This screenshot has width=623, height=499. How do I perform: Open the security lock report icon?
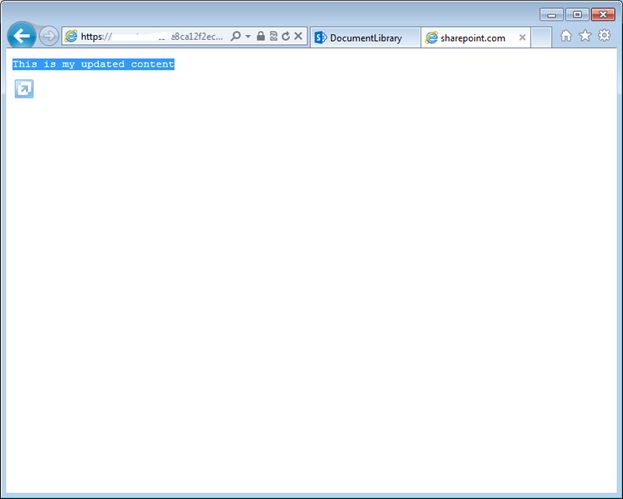click(261, 36)
